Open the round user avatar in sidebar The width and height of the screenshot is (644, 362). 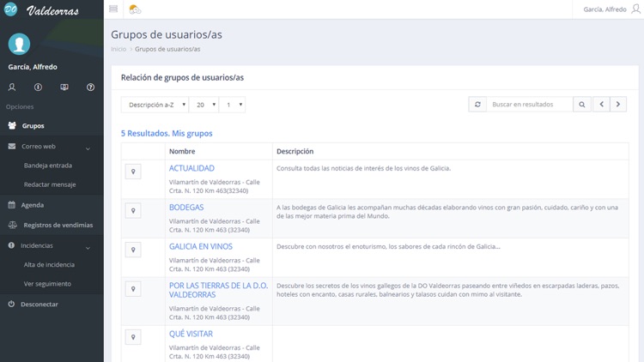coord(19,44)
